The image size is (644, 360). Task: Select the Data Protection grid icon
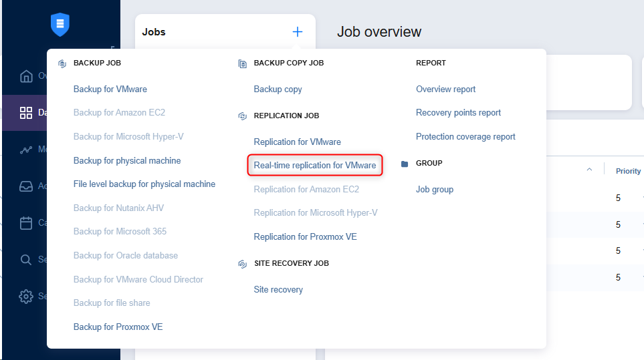click(x=26, y=113)
